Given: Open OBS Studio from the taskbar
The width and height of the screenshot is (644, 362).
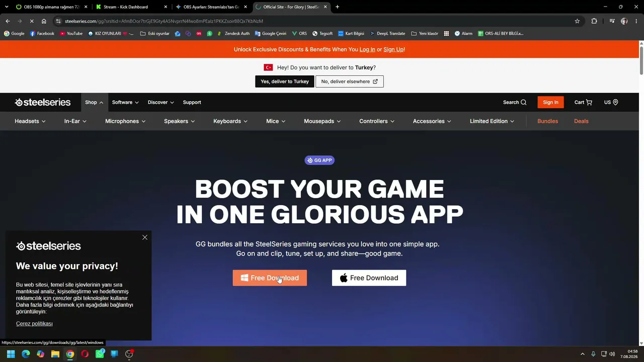Looking at the screenshot, I should [129, 354].
